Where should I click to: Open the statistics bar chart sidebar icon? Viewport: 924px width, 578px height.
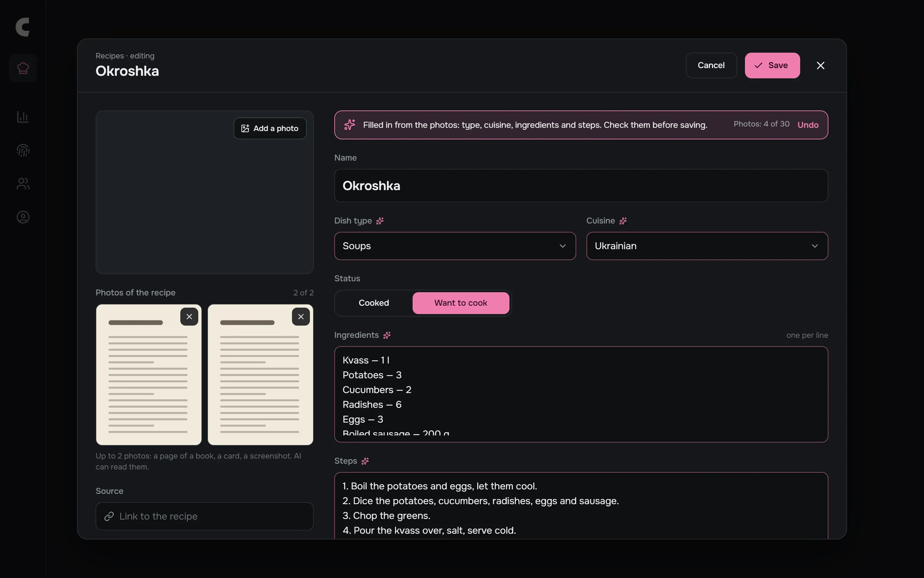click(23, 117)
